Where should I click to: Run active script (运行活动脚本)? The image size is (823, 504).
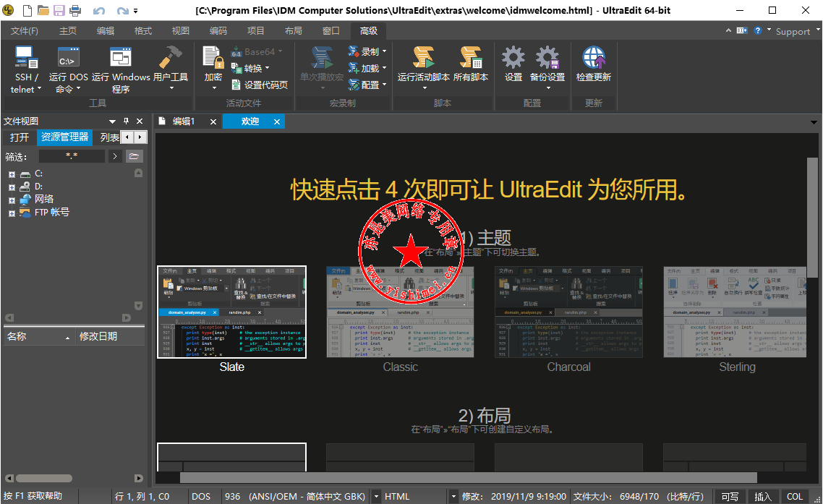[x=424, y=67]
